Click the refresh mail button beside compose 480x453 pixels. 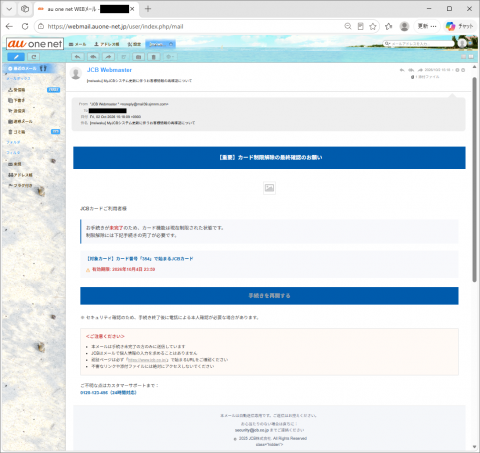pos(34,57)
